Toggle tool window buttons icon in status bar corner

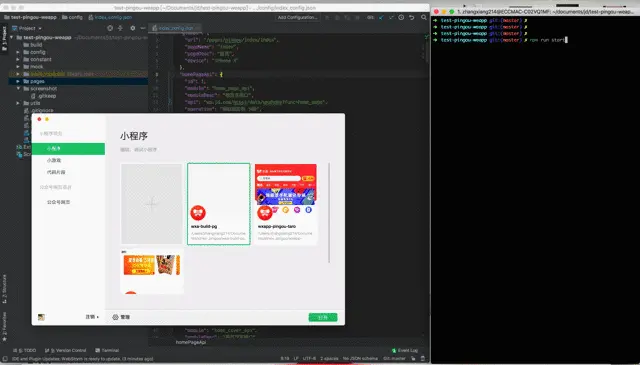pyautogui.click(x=5, y=359)
